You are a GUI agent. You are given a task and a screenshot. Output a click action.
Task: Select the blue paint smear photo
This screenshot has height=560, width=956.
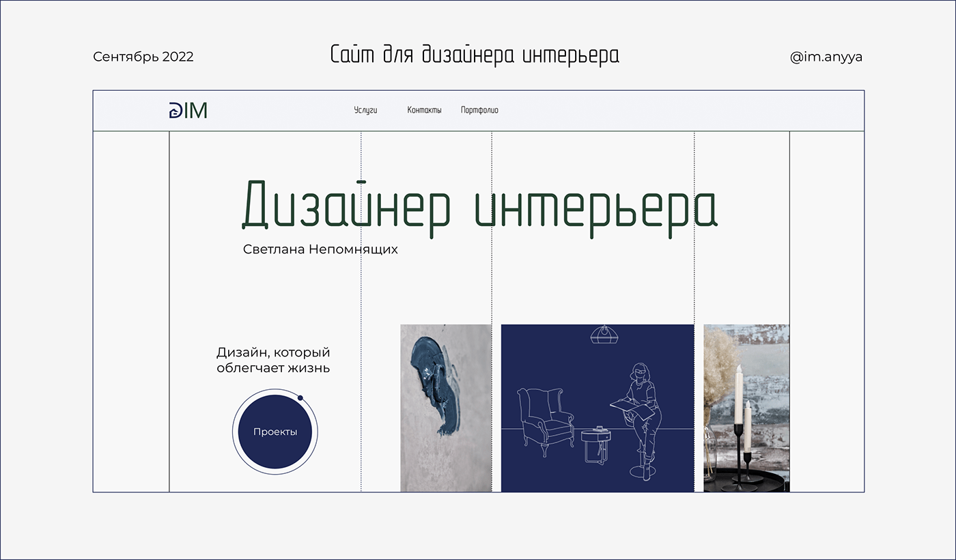pos(437,389)
